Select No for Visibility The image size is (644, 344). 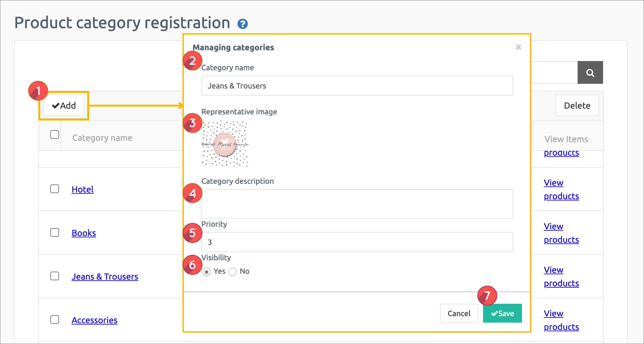(x=232, y=272)
